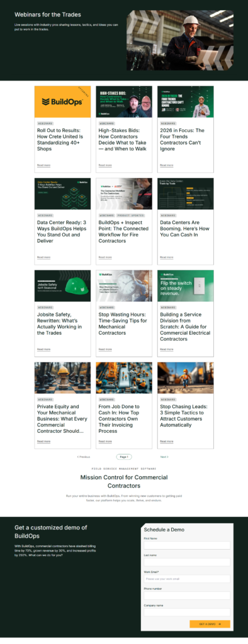The image size is (248, 644).
Task: Open the From Job Done to Cash In thumbnail
Action: pyautogui.click(x=124, y=378)
